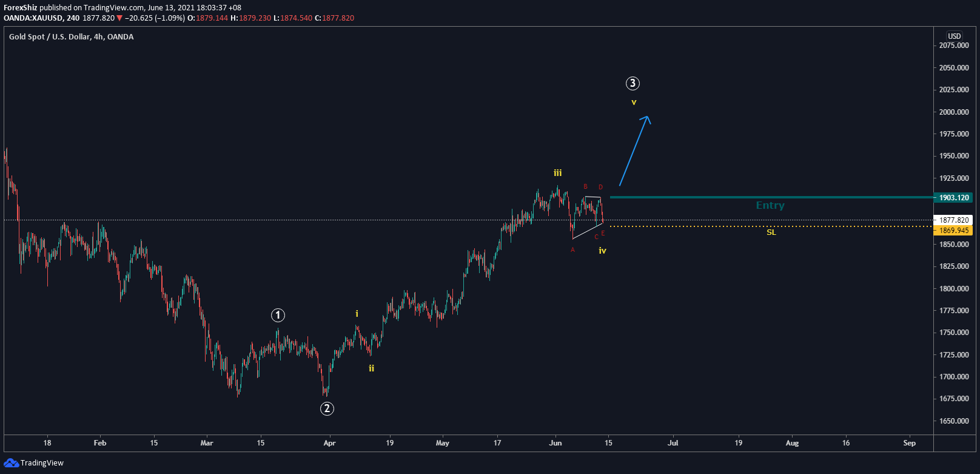
Task: Click the May date axis label
Action: 443,443
